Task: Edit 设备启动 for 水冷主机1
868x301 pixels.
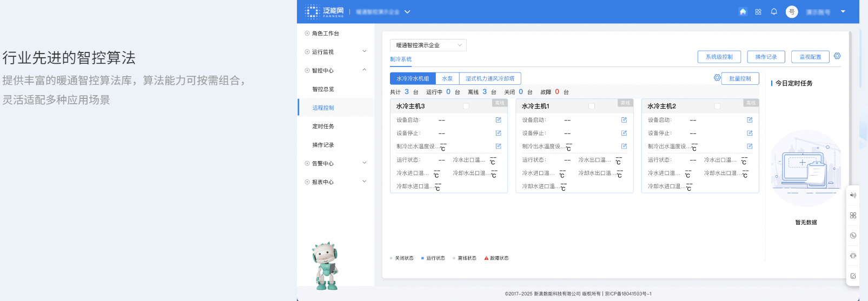Action: tap(624, 120)
